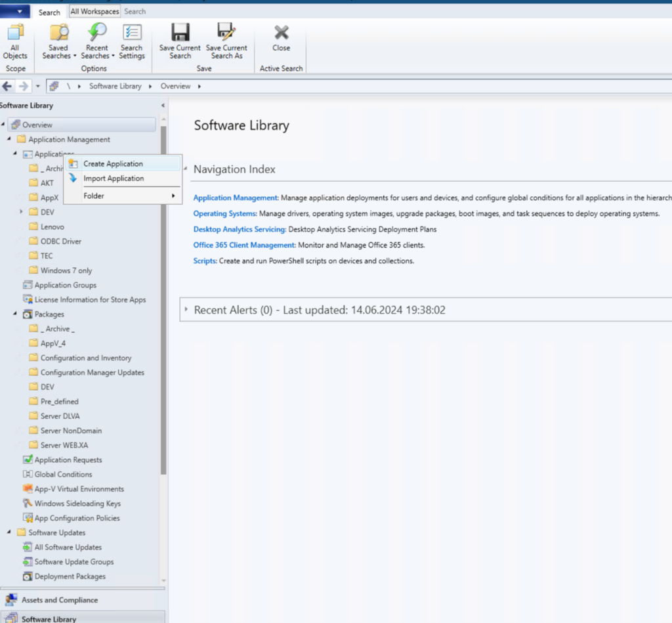Switch to the All Workspaces Search tab
The image size is (672, 623).
coord(94,11)
